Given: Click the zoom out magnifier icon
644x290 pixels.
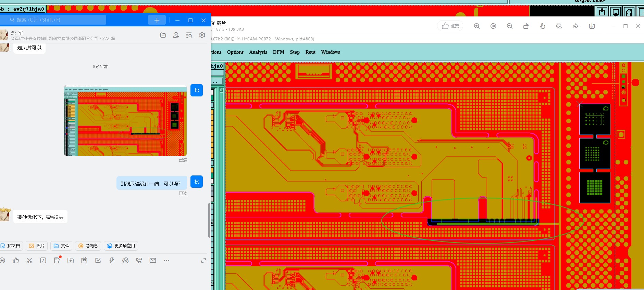Looking at the screenshot, I should pos(509,26).
